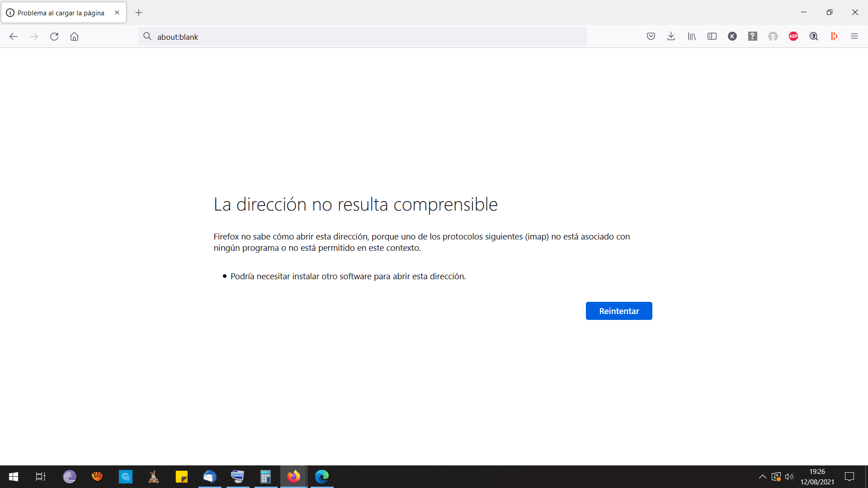Open Calculator from the taskbar
The height and width of the screenshot is (488, 868).
click(266, 477)
